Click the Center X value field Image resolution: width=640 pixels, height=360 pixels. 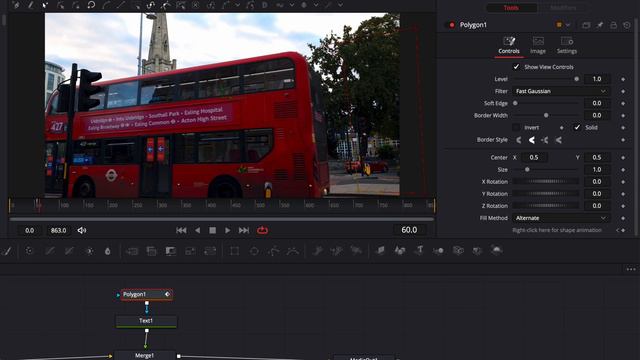[534, 157]
